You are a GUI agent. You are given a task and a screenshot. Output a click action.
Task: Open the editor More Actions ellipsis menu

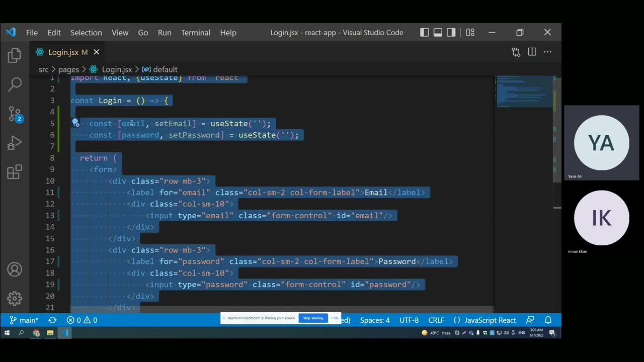(547, 52)
